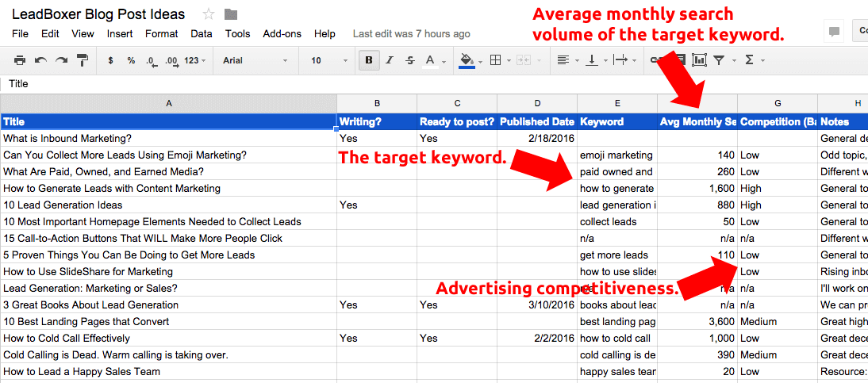Open the Arial font dropdown
The height and width of the screenshot is (383, 868).
click(255, 60)
